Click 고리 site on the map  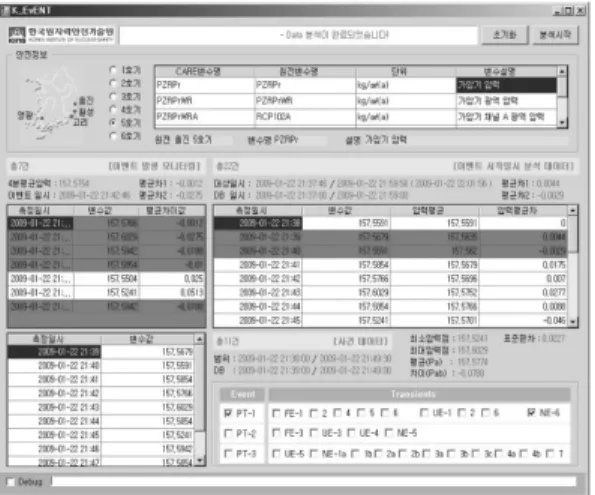point(80,122)
